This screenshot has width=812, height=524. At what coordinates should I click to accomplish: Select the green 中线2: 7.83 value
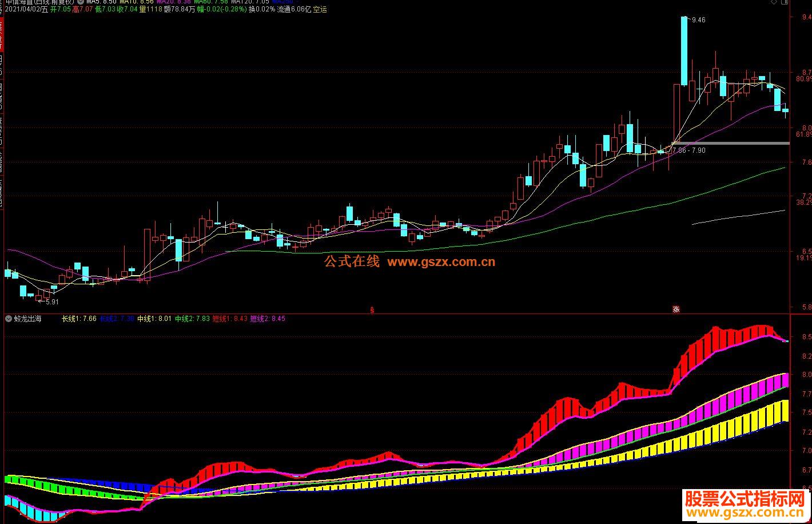click(192, 319)
